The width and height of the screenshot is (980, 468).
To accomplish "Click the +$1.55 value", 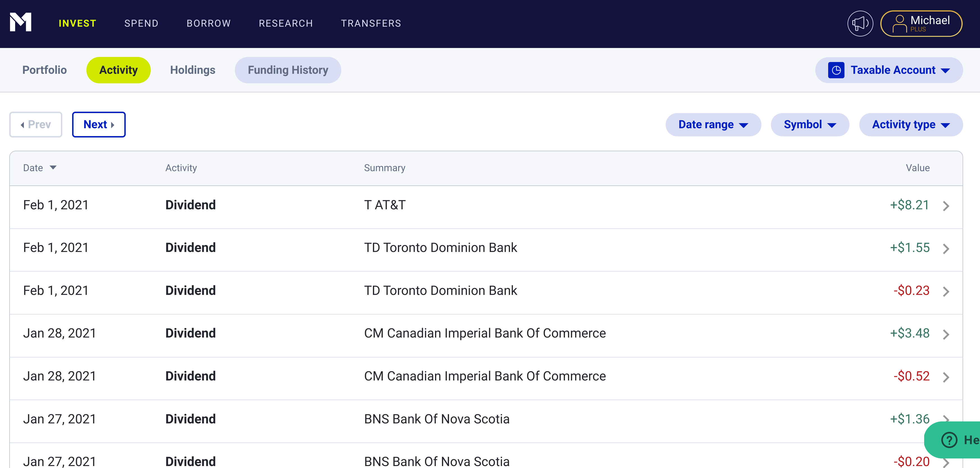I will 909,248.
